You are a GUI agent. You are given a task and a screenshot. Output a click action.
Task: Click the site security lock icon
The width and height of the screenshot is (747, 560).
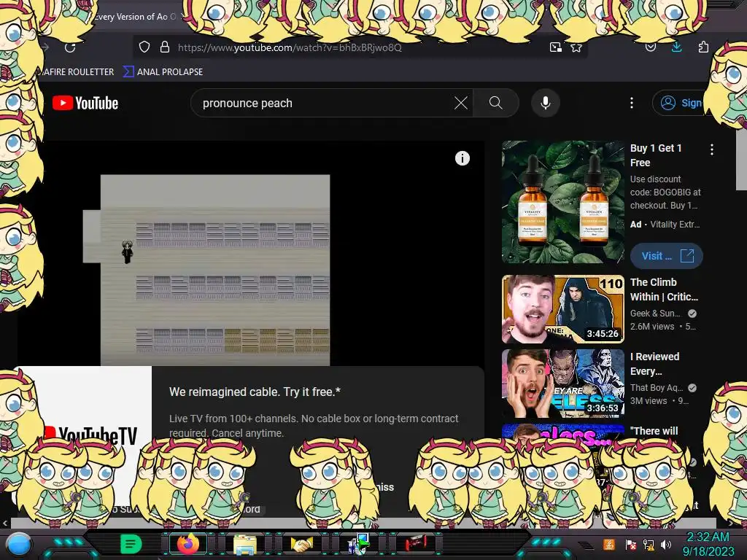point(165,47)
